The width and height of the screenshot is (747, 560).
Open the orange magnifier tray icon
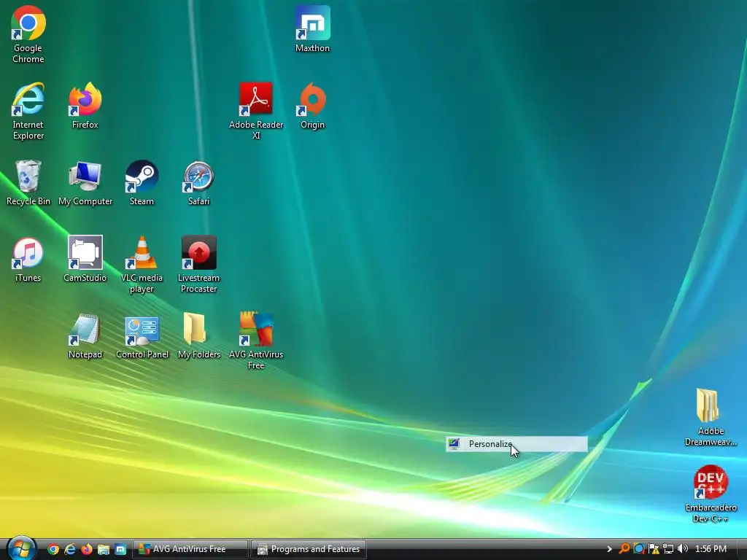click(624, 549)
